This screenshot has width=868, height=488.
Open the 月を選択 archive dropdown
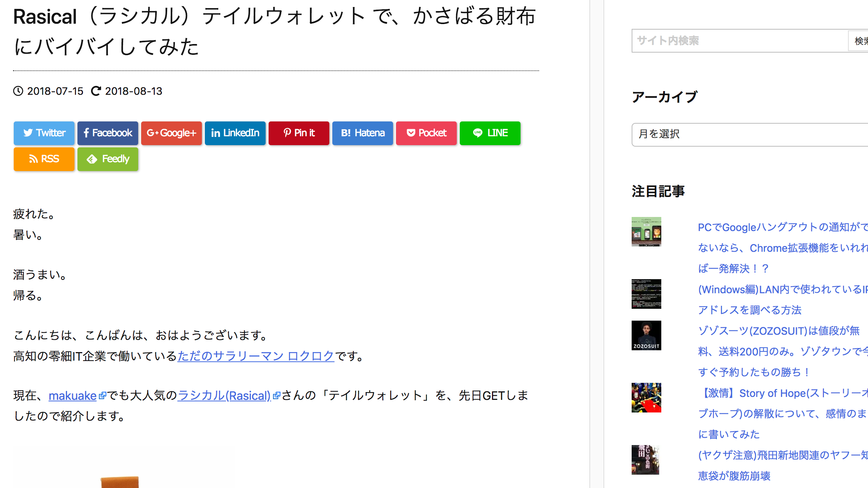tap(748, 134)
